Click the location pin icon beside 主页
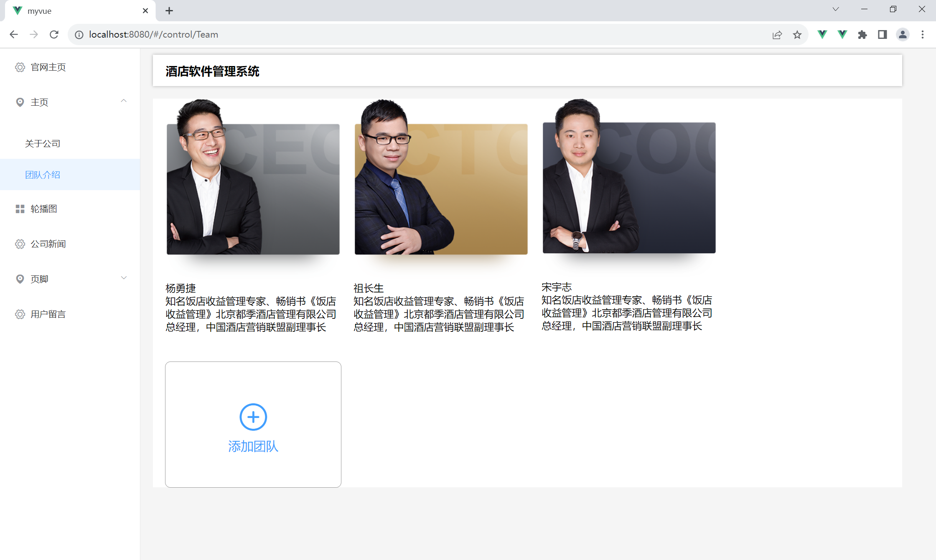936x560 pixels. (20, 102)
